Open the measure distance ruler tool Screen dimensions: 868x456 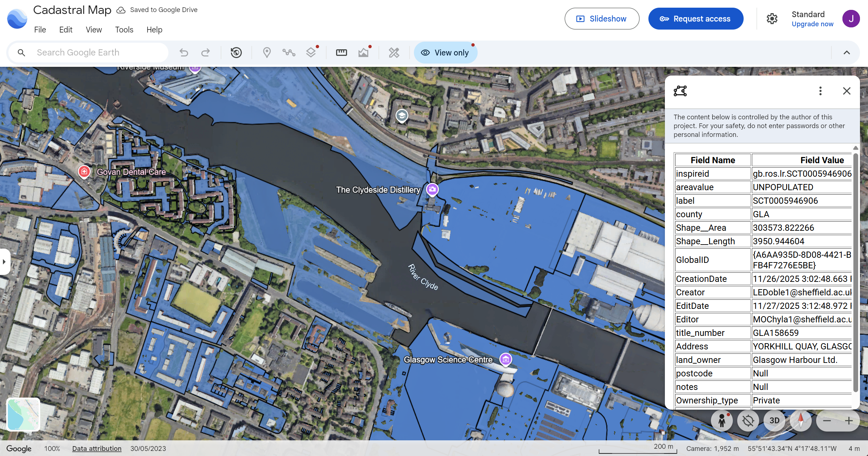coord(341,52)
